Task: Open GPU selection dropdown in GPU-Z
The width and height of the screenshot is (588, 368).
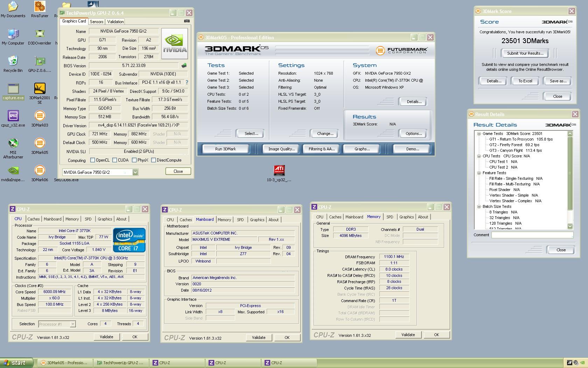Action: (135, 172)
